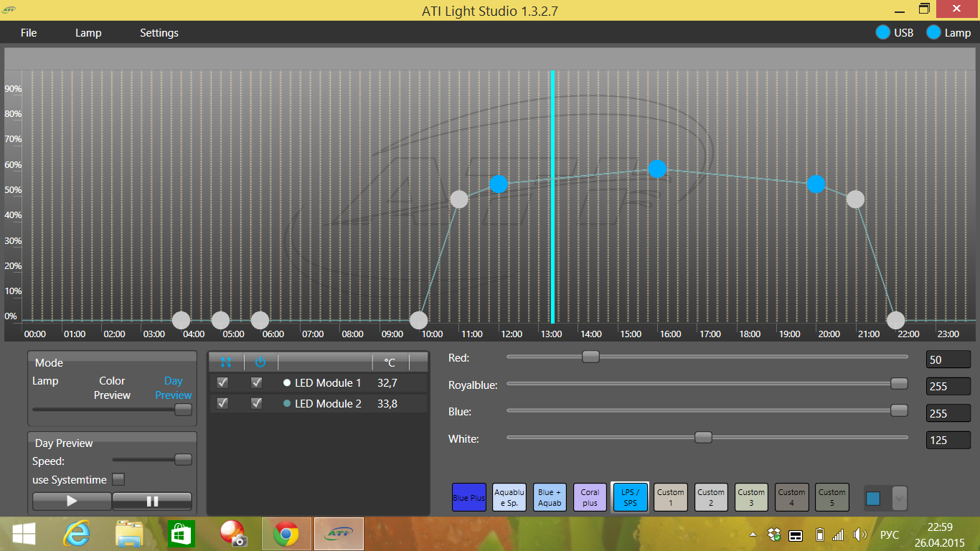
Task: Open the File menu
Action: point(29,33)
